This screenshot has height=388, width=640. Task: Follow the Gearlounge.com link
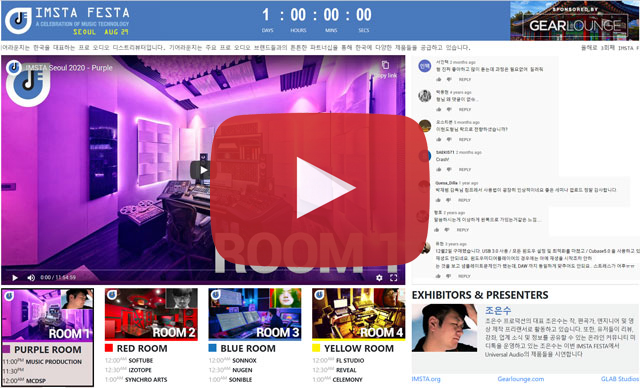520,379
